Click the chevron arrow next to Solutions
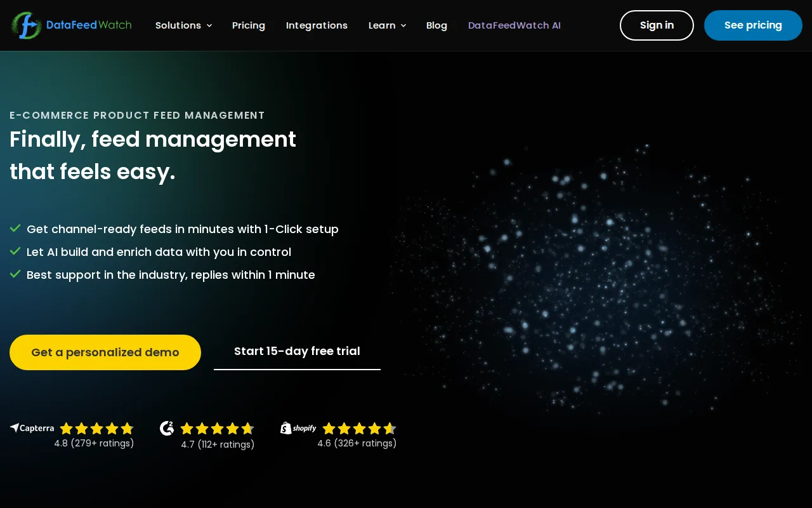The image size is (812, 508). [209, 26]
